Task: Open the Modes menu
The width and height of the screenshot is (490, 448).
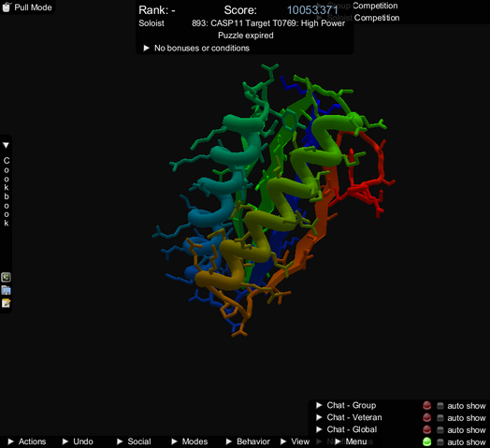Action: coord(190,441)
